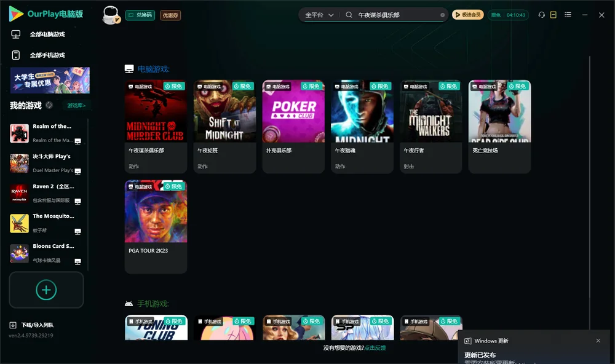615x364 pixels.
Task: Open 决斗大师 Play's in my games
Action: click(x=46, y=163)
